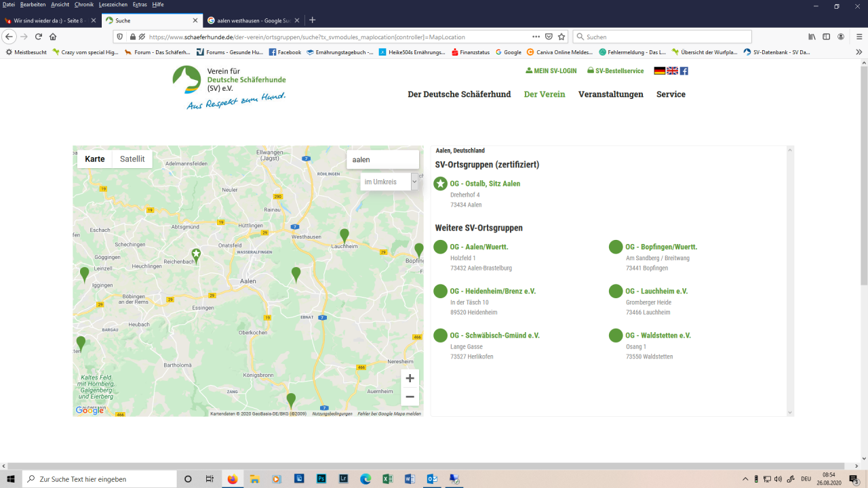Viewport: 868px width, 488px height.
Task: Launch Photoshop from the Windows taskbar
Action: [x=322, y=479]
